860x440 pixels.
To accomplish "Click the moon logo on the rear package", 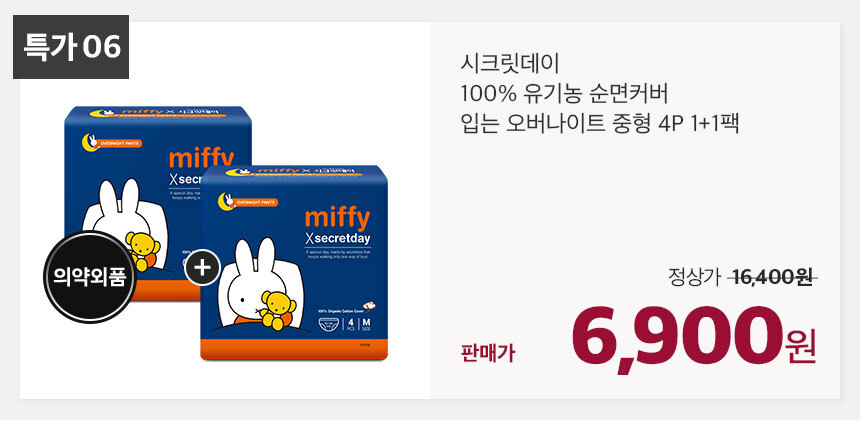I will 89,142.
